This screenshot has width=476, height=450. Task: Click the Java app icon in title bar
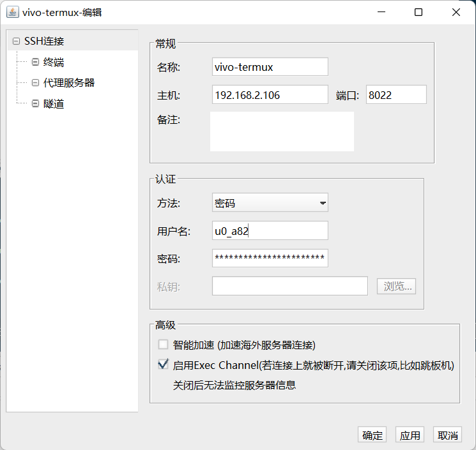pos(12,12)
